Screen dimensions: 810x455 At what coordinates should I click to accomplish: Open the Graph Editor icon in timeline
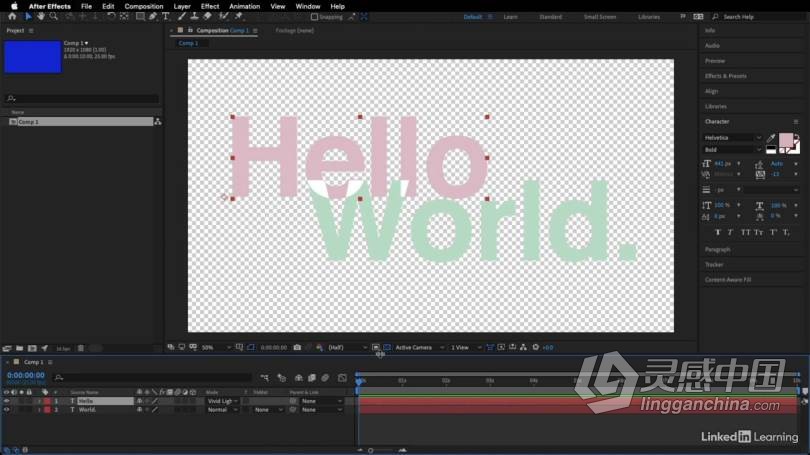[342, 378]
